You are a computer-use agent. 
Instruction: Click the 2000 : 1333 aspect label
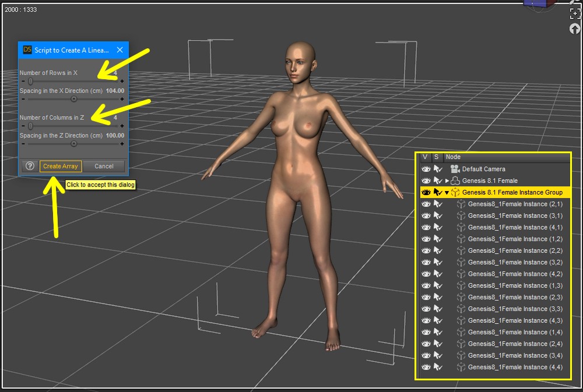[21, 10]
